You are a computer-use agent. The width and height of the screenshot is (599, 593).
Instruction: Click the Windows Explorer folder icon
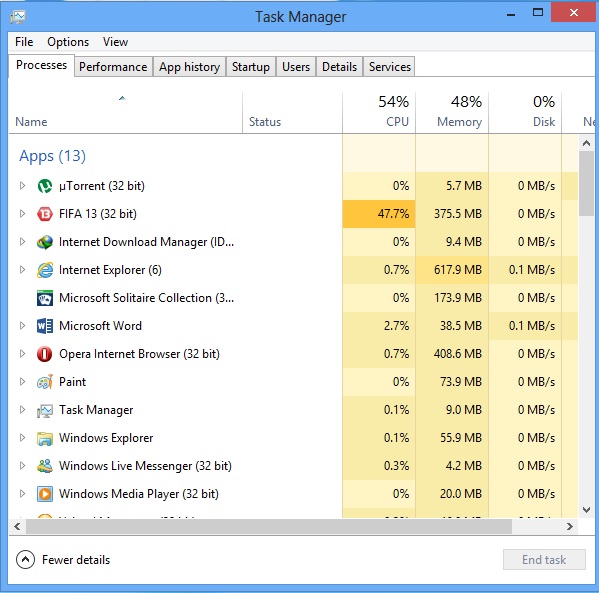[x=45, y=438]
